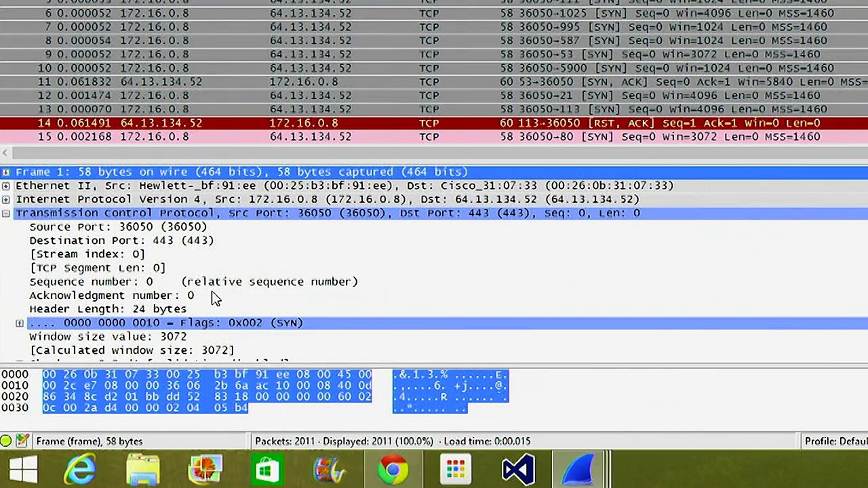Click the Wireshark shark fin taskbar icon
868x488 pixels.
point(580,470)
